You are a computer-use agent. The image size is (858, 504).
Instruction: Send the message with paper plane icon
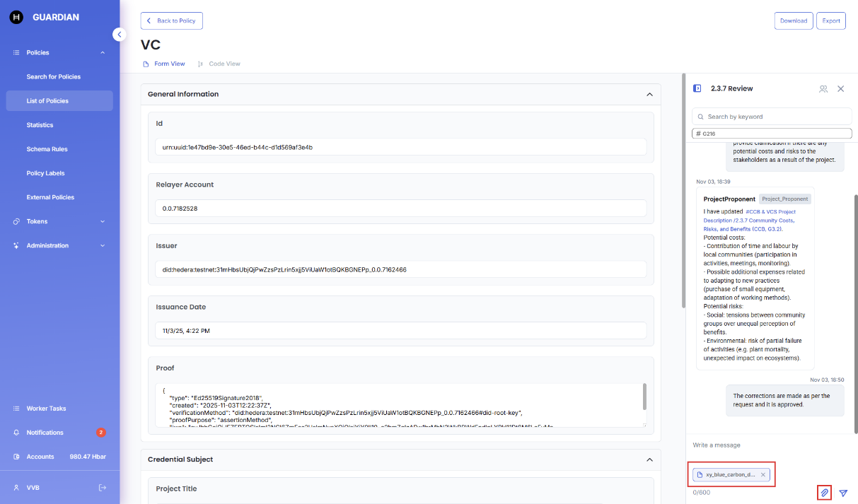click(843, 493)
